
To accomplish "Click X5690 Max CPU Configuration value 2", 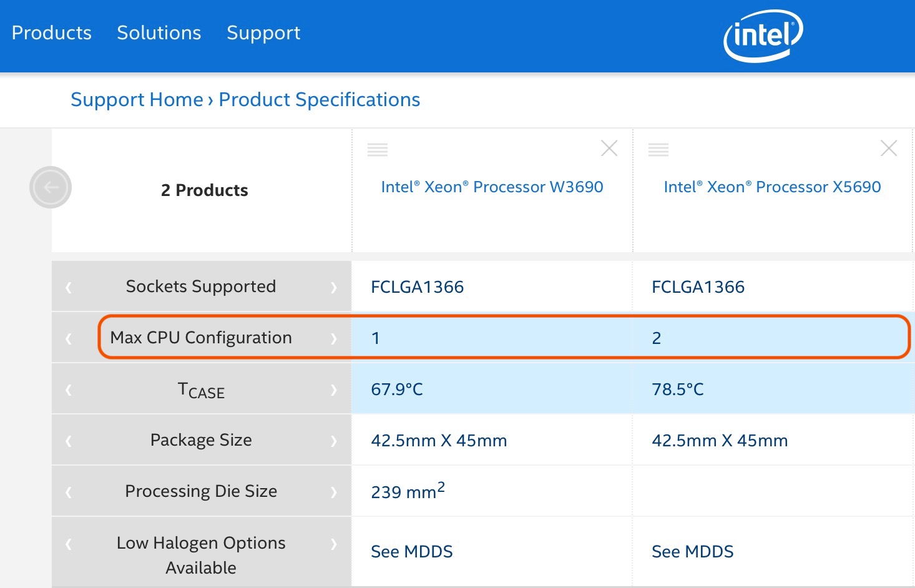I will point(657,338).
